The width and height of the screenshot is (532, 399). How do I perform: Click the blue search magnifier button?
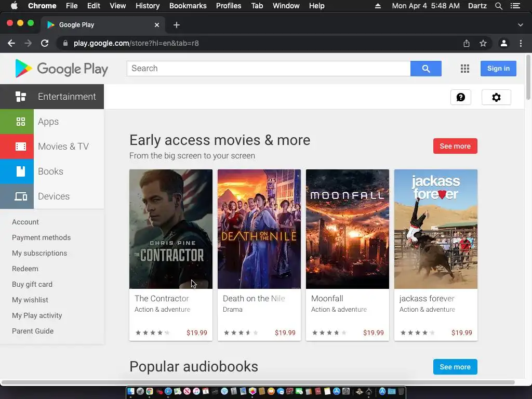pyautogui.click(x=426, y=69)
